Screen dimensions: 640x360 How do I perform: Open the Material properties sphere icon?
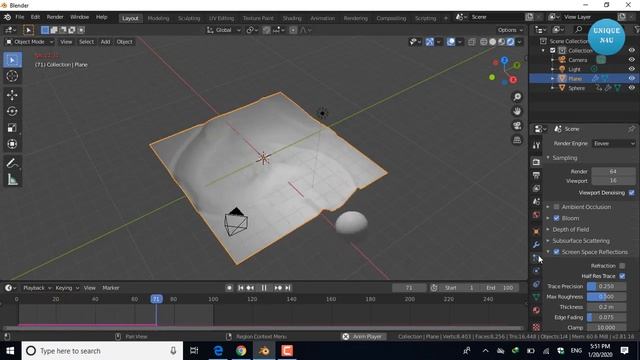coord(536,310)
